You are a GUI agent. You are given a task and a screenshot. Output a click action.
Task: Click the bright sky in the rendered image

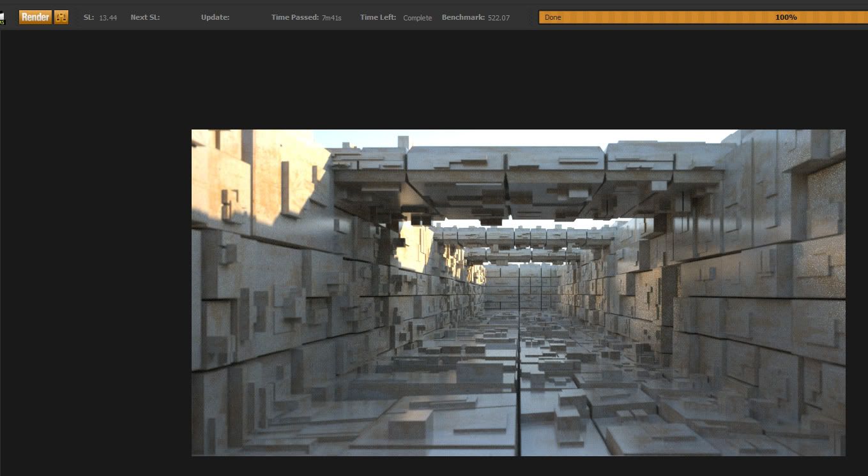(511, 138)
